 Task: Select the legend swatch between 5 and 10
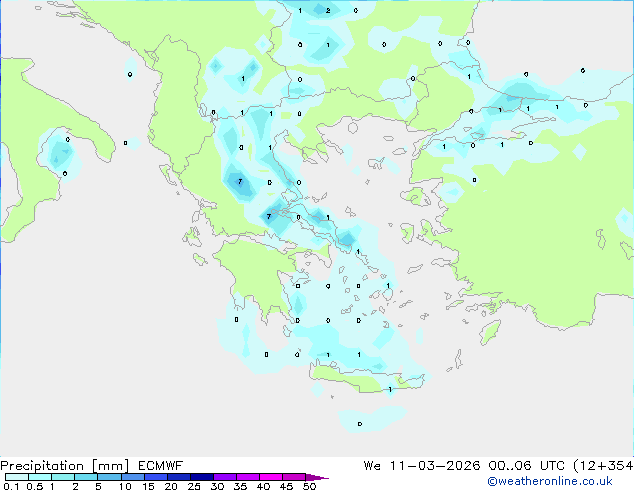click(x=109, y=477)
